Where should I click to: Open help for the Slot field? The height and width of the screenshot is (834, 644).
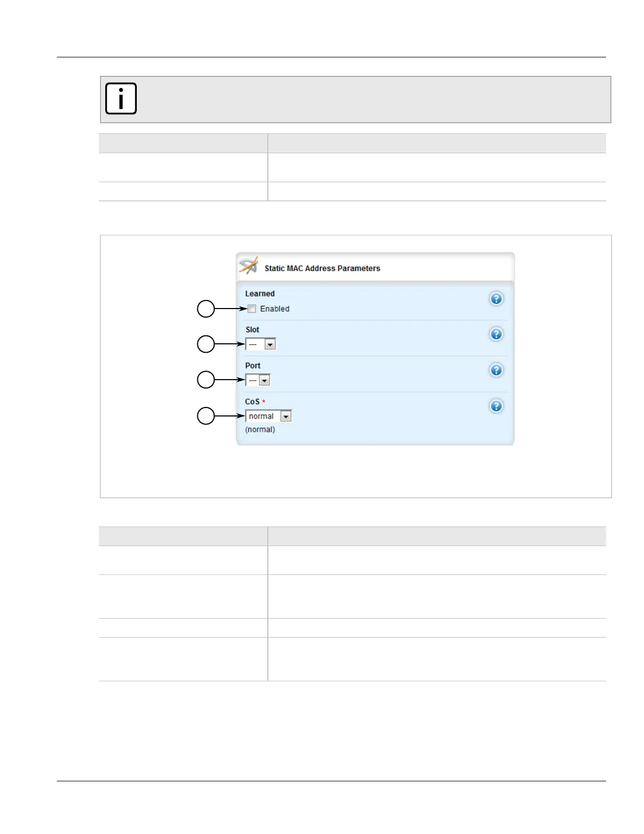pyautogui.click(x=496, y=334)
